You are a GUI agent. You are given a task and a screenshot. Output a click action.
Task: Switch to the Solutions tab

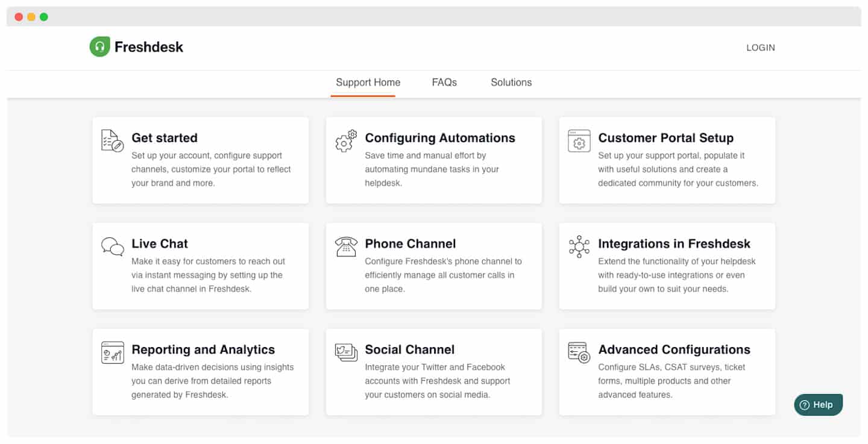pyautogui.click(x=511, y=83)
